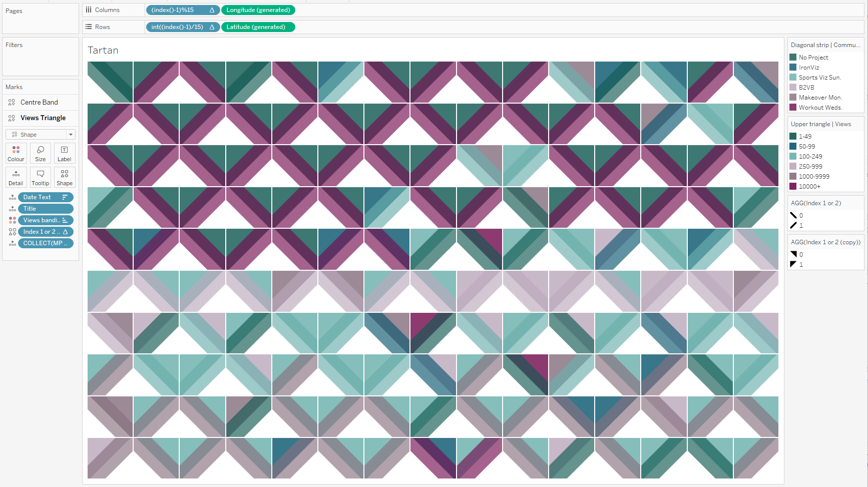Click the int((index()-1)/15) pill in Rows
Viewport: 868px width, 487px height.
183,27
